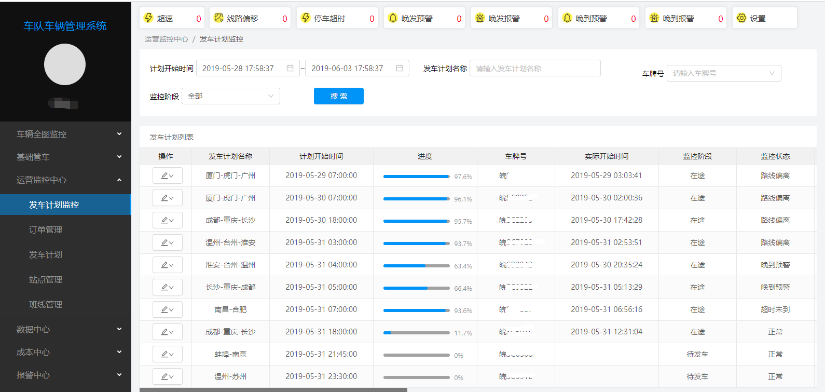Click the 95.7% progress percentage text
This screenshot has width=825, height=392.
pyautogui.click(x=463, y=222)
